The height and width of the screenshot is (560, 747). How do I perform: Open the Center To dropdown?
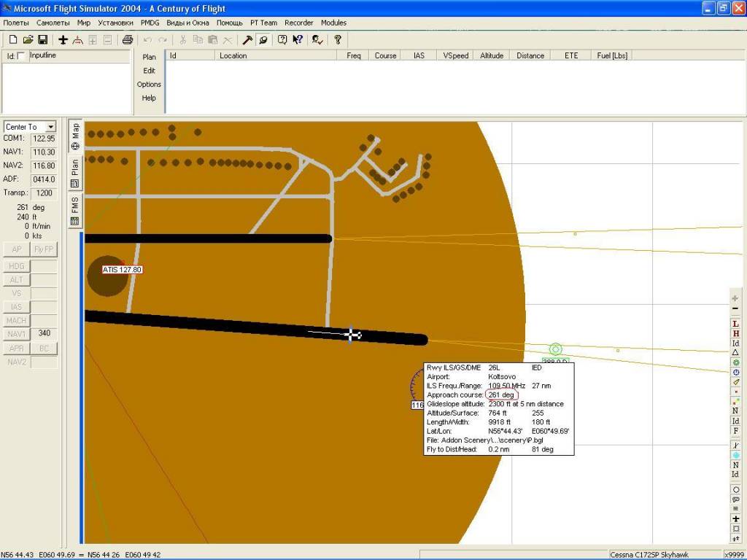[x=50, y=127]
